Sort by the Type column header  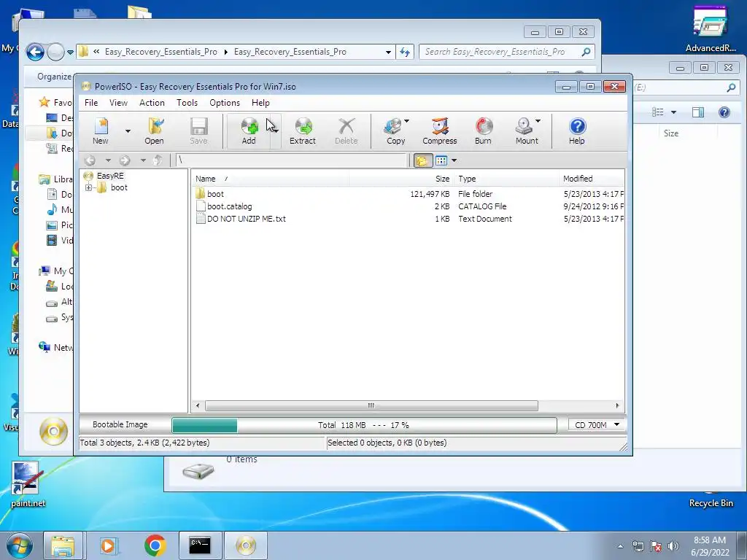pyautogui.click(x=506, y=179)
